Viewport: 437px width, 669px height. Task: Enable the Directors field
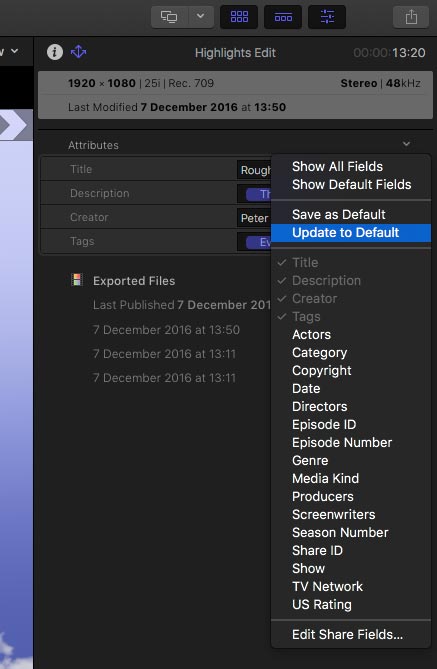coord(351,406)
